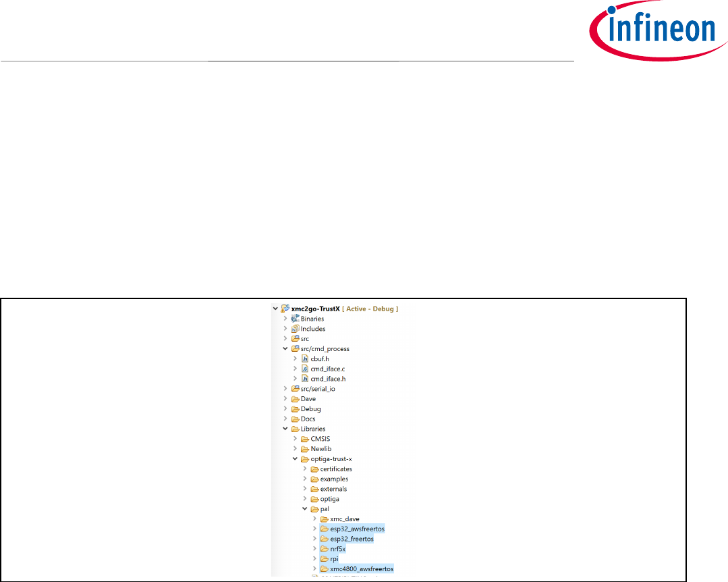This screenshot has width=728, height=582.
Task: Expand the optiga folder arrow
Action: point(304,499)
